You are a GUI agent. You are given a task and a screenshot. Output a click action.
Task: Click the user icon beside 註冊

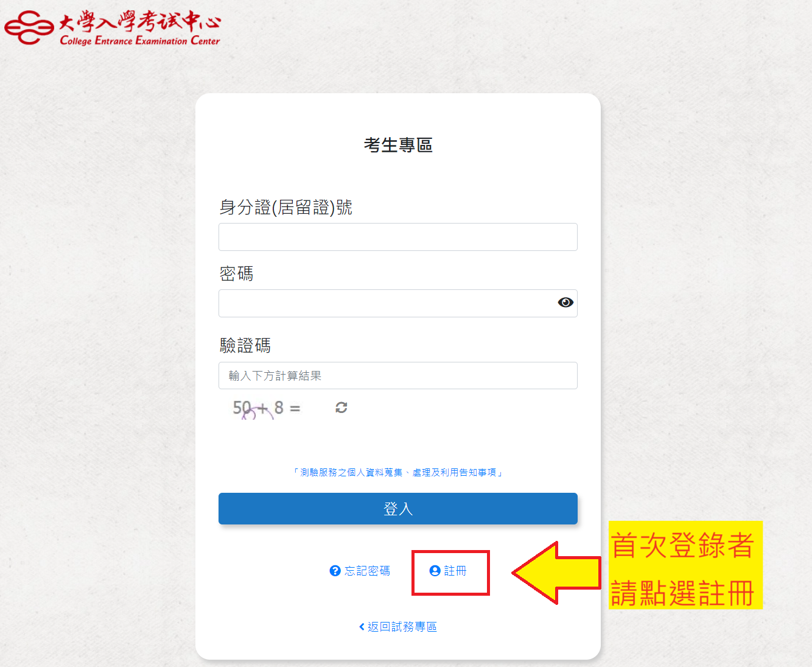tap(435, 571)
